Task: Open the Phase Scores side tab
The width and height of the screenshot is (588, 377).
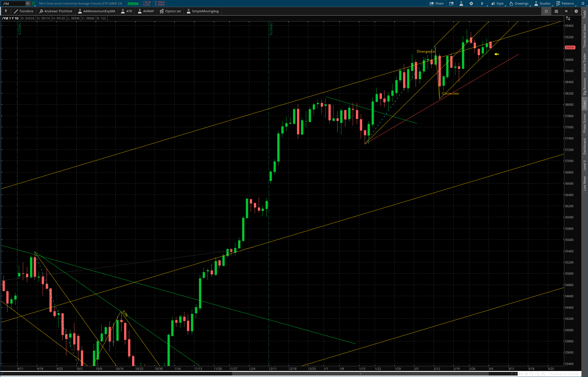Action: [x=585, y=123]
